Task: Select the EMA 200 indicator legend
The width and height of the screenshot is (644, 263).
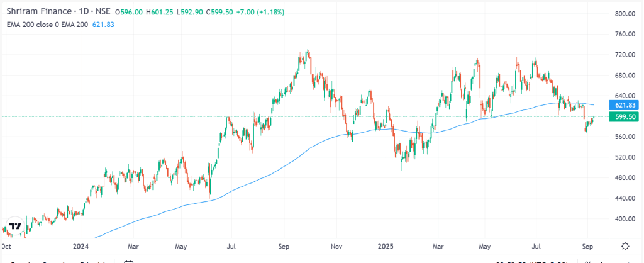Action: [47, 25]
